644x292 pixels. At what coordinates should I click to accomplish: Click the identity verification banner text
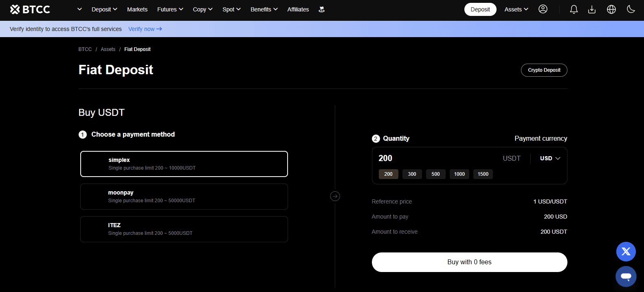pyautogui.click(x=66, y=29)
